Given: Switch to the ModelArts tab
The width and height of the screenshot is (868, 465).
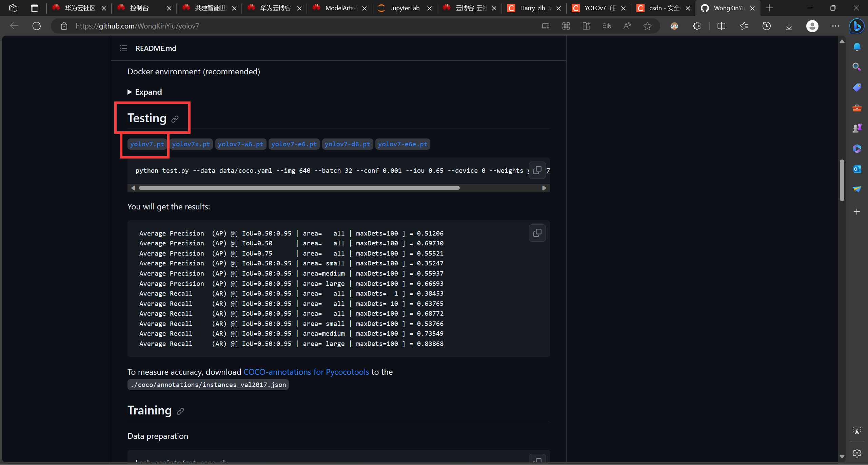Looking at the screenshot, I should 339,8.
